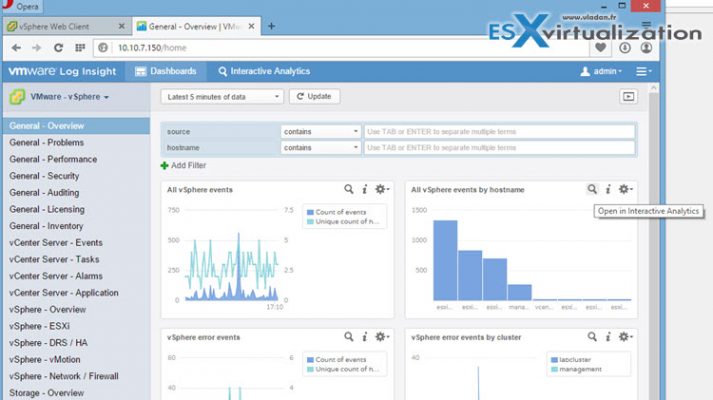
Task: Switch to vSphere Web Client tab
Action: [x=67, y=26]
